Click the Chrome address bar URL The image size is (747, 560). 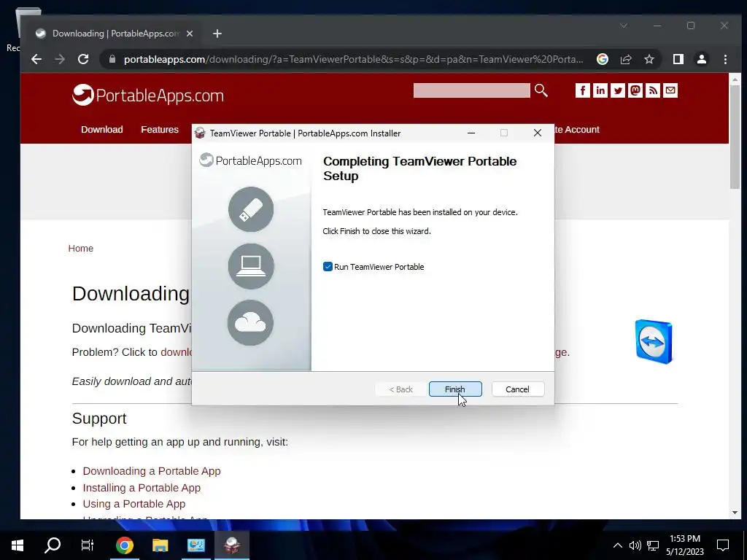pyautogui.click(x=353, y=60)
